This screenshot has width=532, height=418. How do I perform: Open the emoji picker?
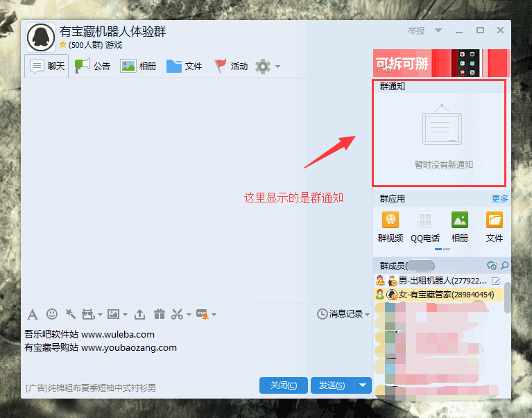tap(52, 314)
